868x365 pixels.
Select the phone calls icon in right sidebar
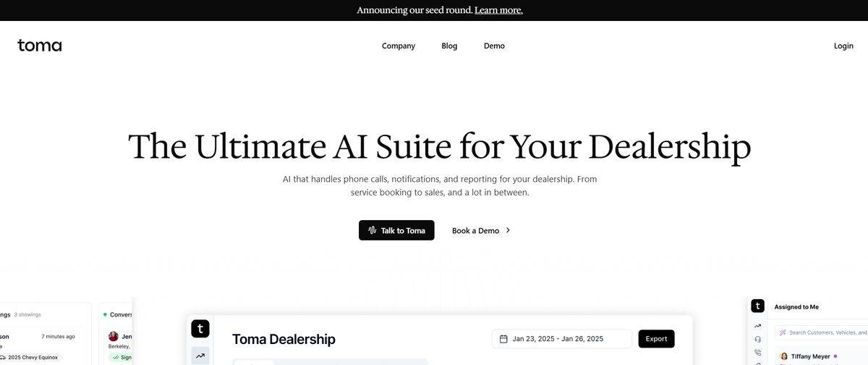757,352
